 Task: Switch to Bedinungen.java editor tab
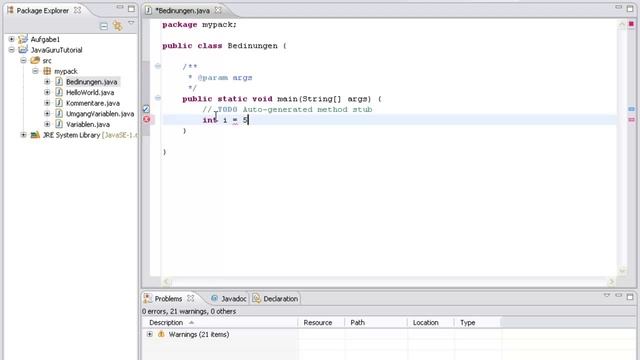[x=182, y=11]
